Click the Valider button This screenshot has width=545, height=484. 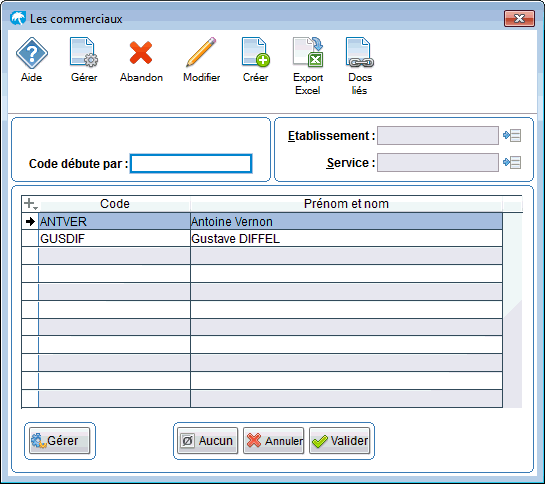point(340,441)
